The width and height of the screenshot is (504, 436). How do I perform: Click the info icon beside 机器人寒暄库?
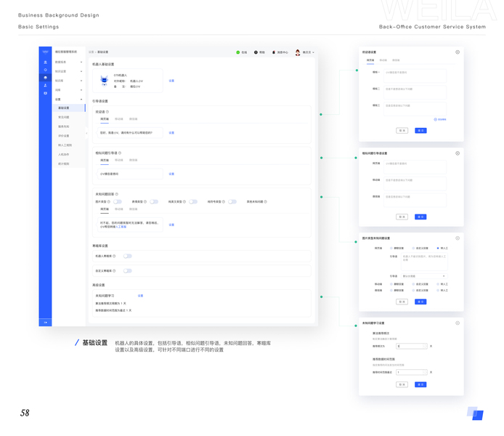click(114, 256)
